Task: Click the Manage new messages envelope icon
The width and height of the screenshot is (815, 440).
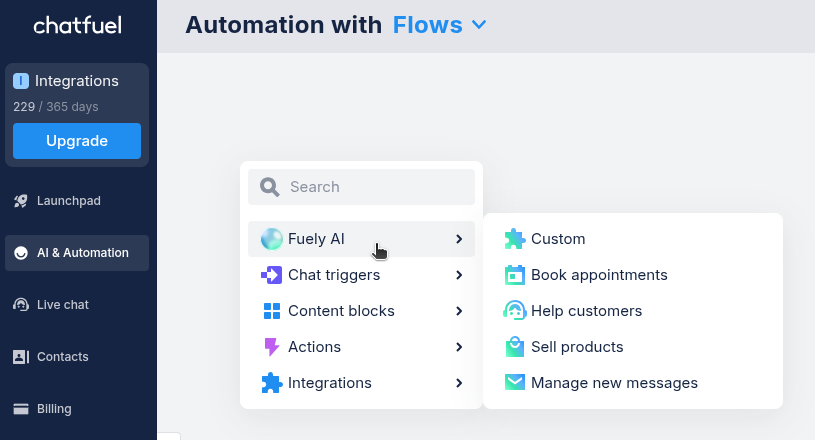Action: (x=515, y=383)
